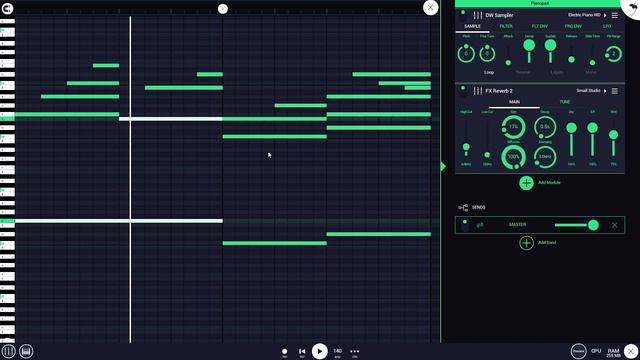Image resolution: width=640 pixels, height=360 pixels.
Task: Start playback with the play button
Action: click(320, 351)
